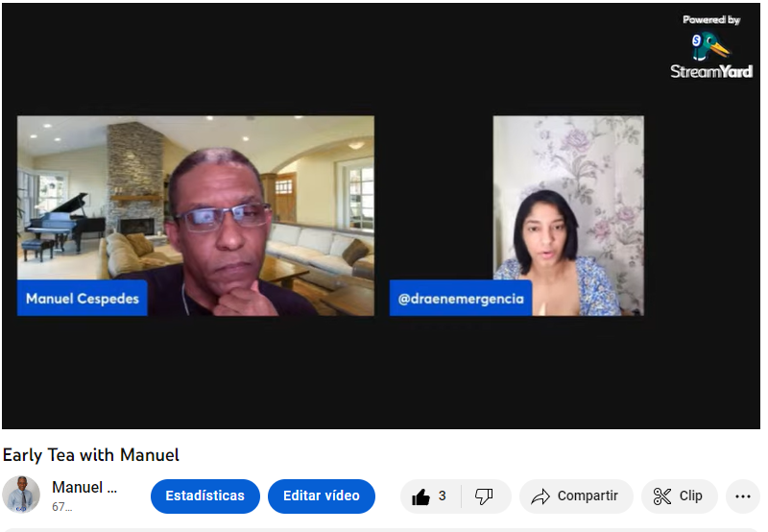Click the video player to pause playback

click(x=381, y=216)
